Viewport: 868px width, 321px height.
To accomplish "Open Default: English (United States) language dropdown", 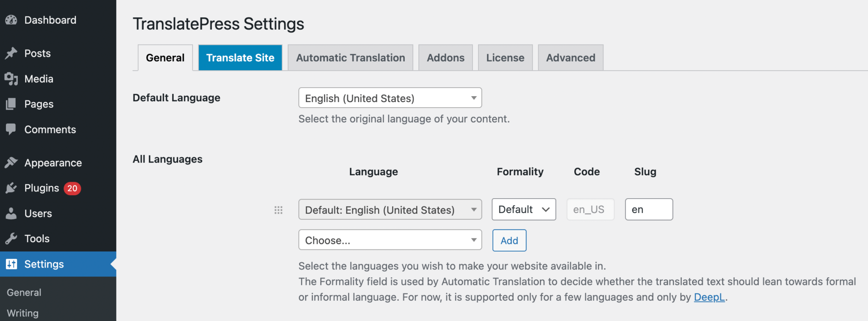I will [390, 210].
